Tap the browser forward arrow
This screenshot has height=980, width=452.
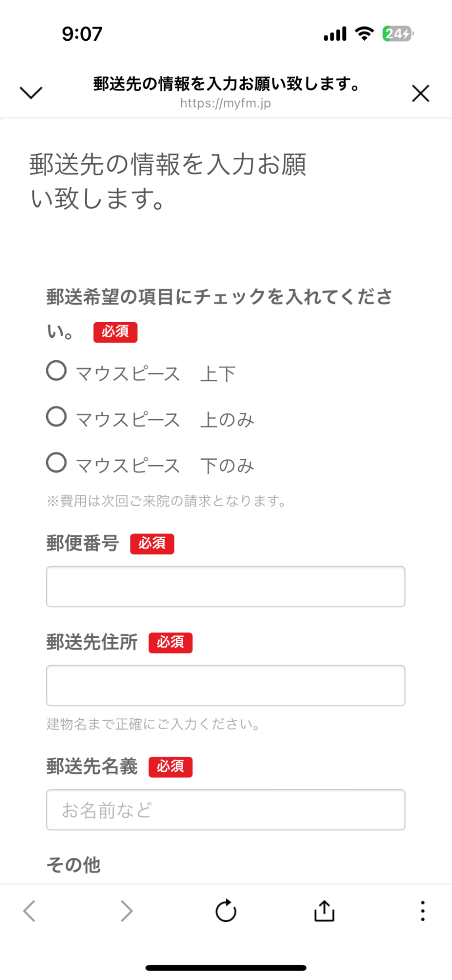point(127,911)
